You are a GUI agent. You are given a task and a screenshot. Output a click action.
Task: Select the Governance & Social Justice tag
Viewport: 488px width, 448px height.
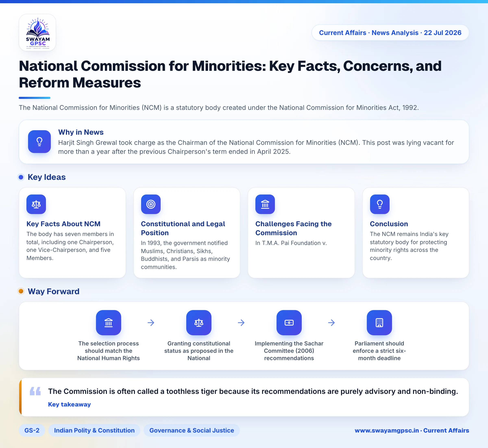tap(192, 430)
